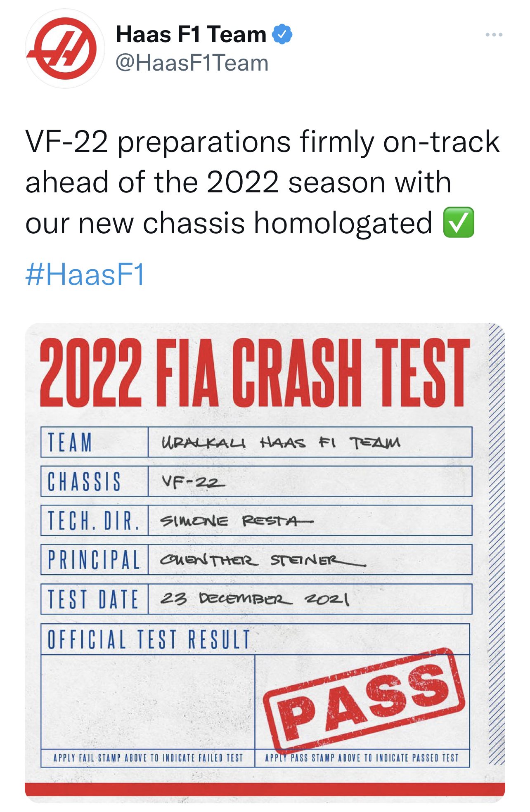Image resolution: width=530 pixels, height=812 pixels.
Task: Open the Haas F1 Team profile avatar
Action: [65, 49]
